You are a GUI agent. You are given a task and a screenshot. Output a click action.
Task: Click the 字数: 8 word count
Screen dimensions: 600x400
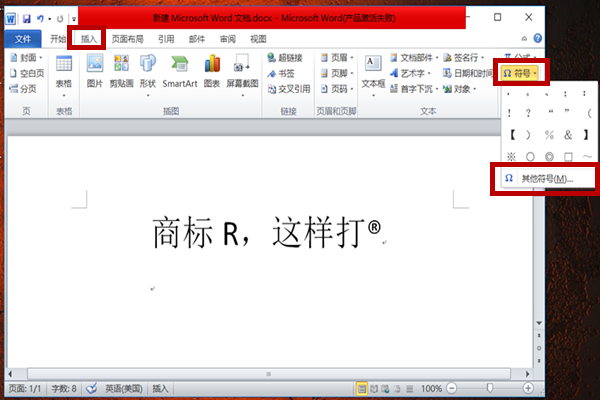[x=64, y=389]
